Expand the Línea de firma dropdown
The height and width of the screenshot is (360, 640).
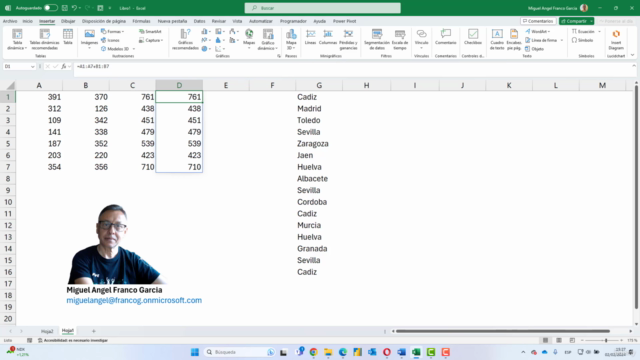562,40
